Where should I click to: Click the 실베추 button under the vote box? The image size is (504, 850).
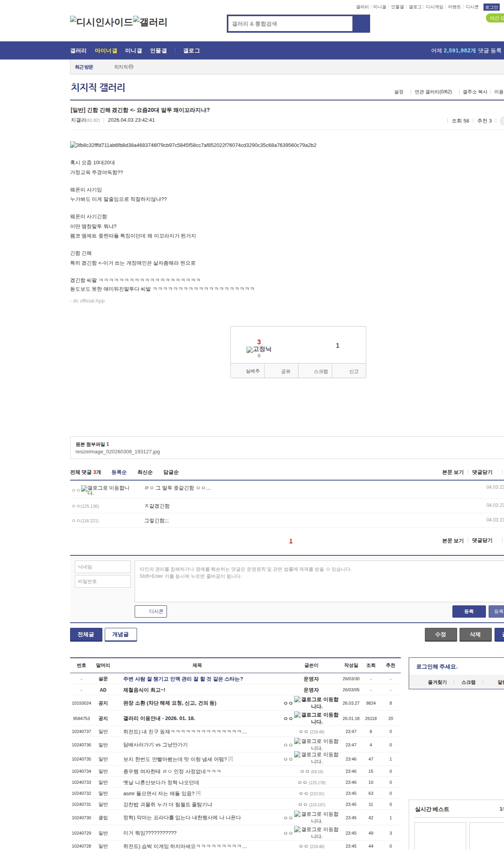tap(248, 371)
